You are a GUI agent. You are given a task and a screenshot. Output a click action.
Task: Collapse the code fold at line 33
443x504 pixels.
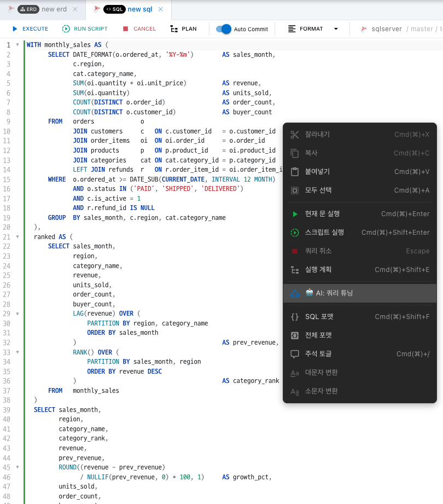click(x=18, y=352)
